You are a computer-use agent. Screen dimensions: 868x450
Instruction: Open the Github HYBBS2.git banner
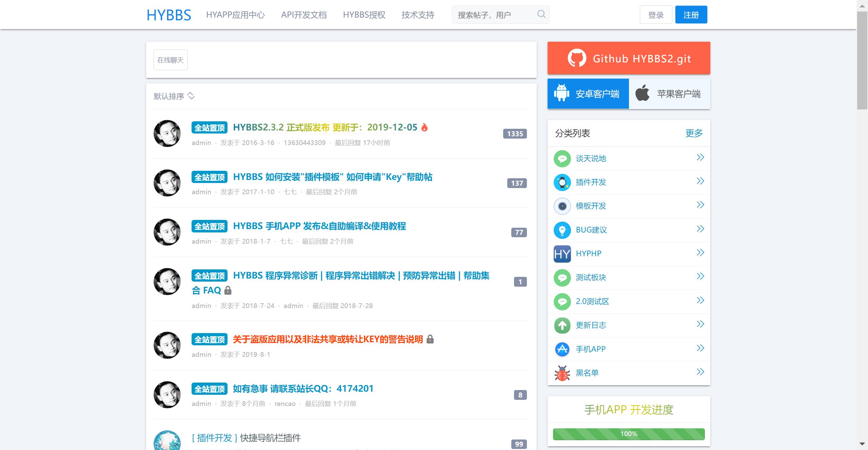point(629,58)
